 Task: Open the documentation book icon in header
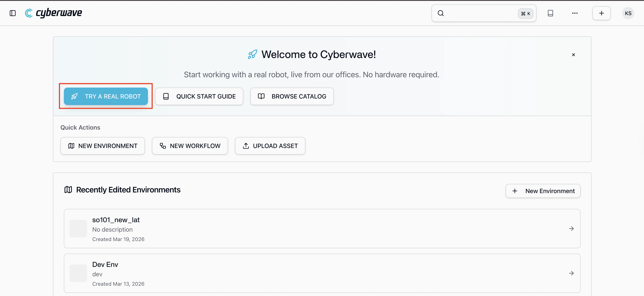(550, 13)
